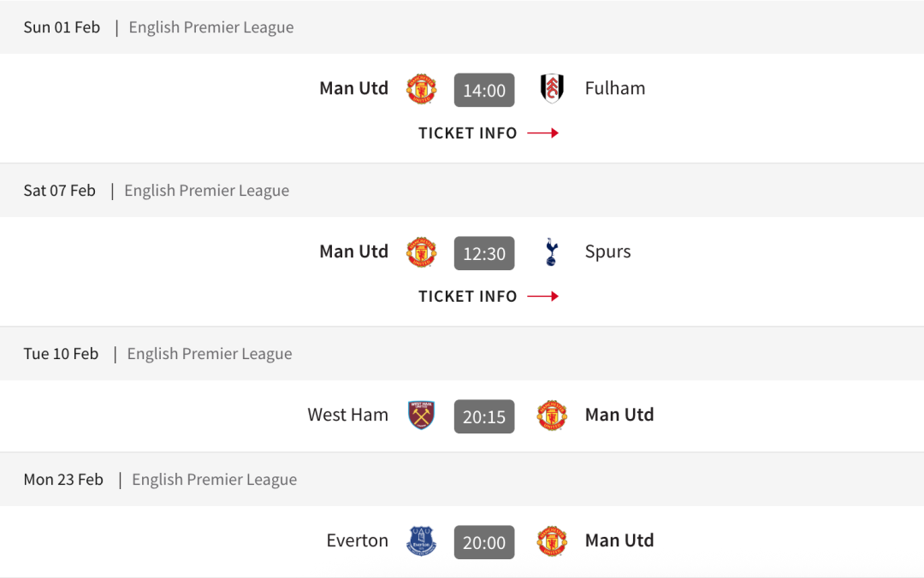Click the Spurs cockerel crest
924x578 pixels.
[x=552, y=252]
